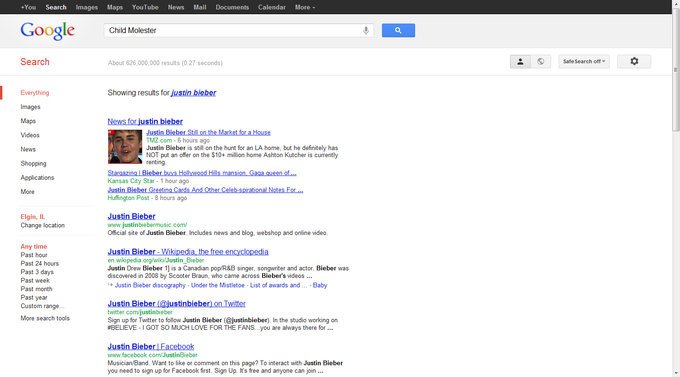Open the Justin Bieber Twitter result
The height and width of the screenshot is (377, 680).
pos(177,304)
